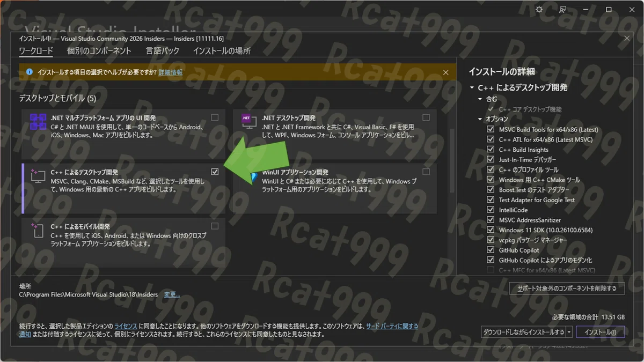Click the インストールの詳細 heading
This screenshot has width=644, height=362.
501,71
